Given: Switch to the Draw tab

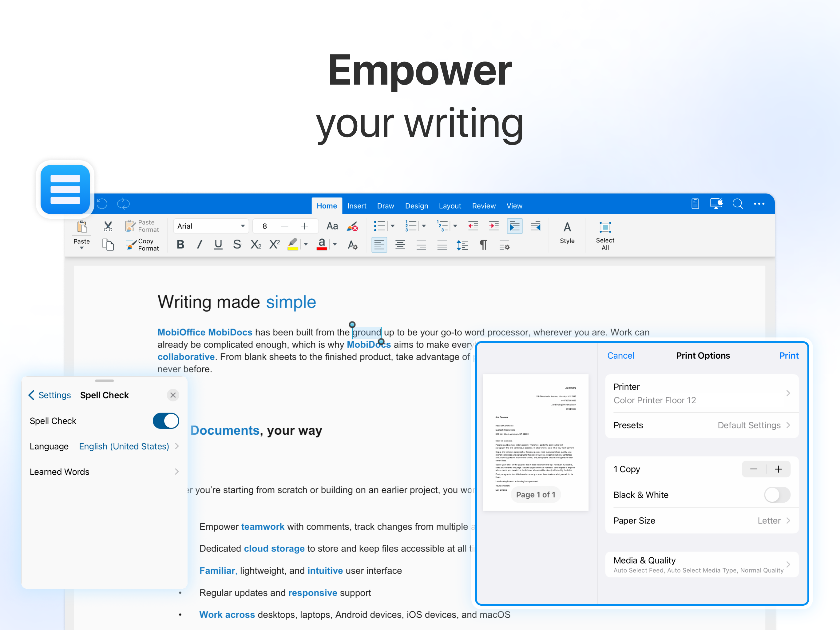Looking at the screenshot, I should (x=386, y=205).
